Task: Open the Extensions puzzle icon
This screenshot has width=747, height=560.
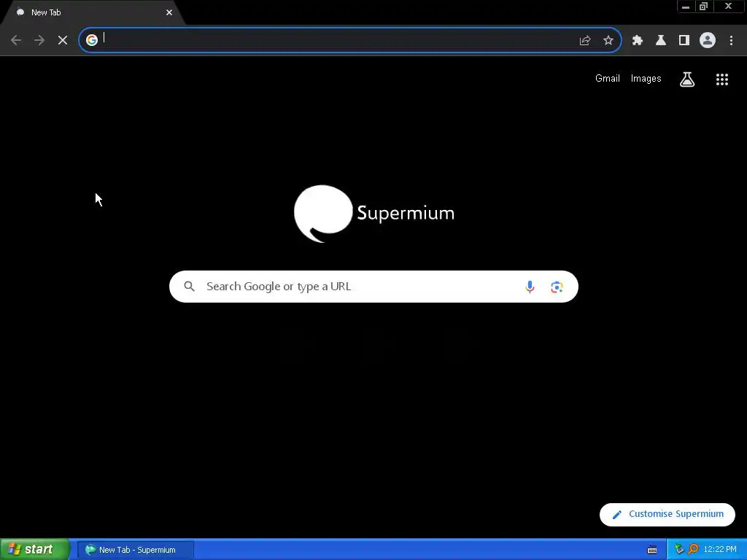Action: [638, 41]
